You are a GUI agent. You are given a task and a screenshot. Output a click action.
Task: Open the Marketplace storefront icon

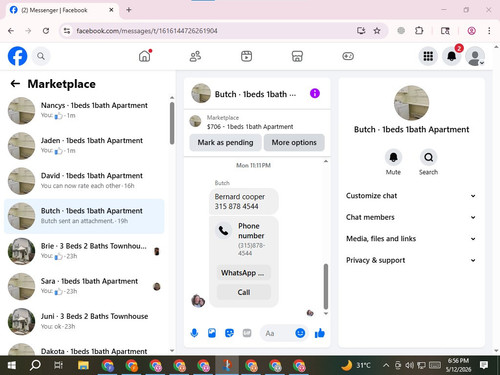pos(297,56)
